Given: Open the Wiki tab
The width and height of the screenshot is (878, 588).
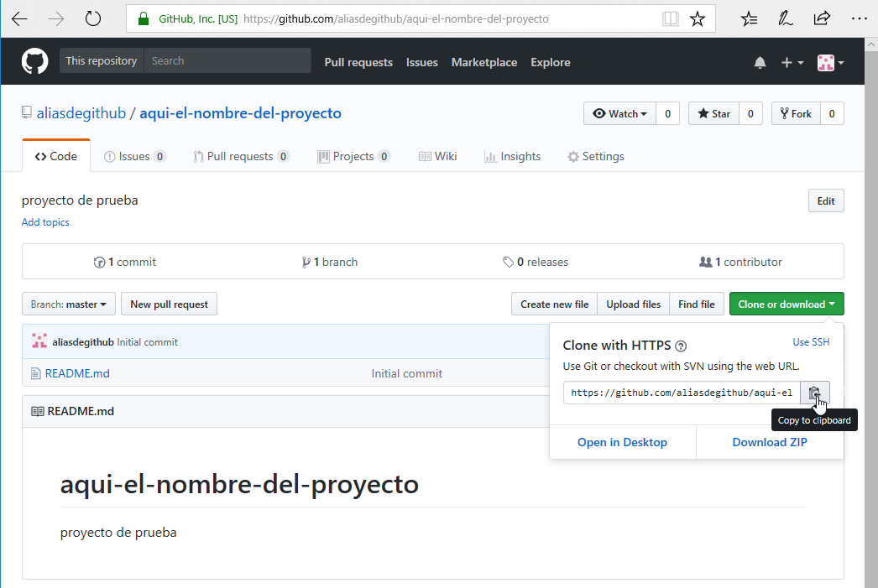Looking at the screenshot, I should pyautogui.click(x=438, y=157).
